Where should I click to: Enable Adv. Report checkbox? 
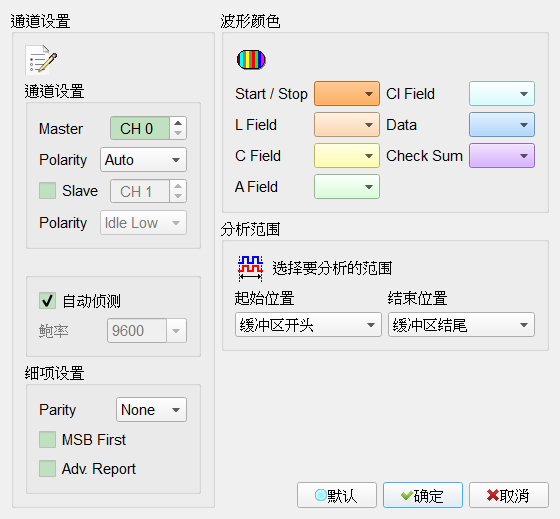coord(47,469)
